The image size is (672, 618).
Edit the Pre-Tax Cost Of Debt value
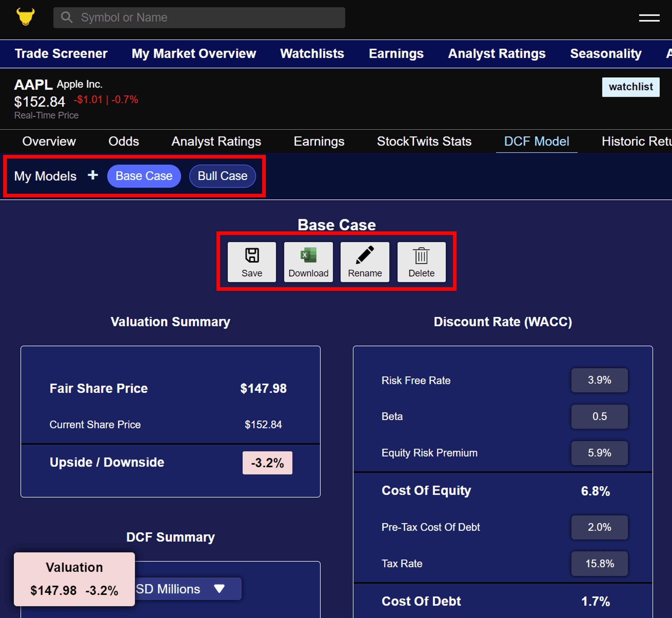click(x=599, y=527)
